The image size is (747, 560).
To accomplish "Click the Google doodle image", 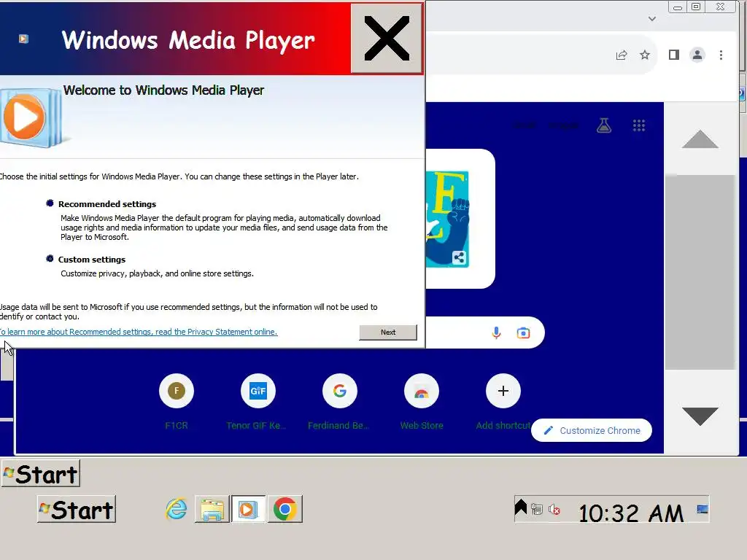I will [x=447, y=219].
